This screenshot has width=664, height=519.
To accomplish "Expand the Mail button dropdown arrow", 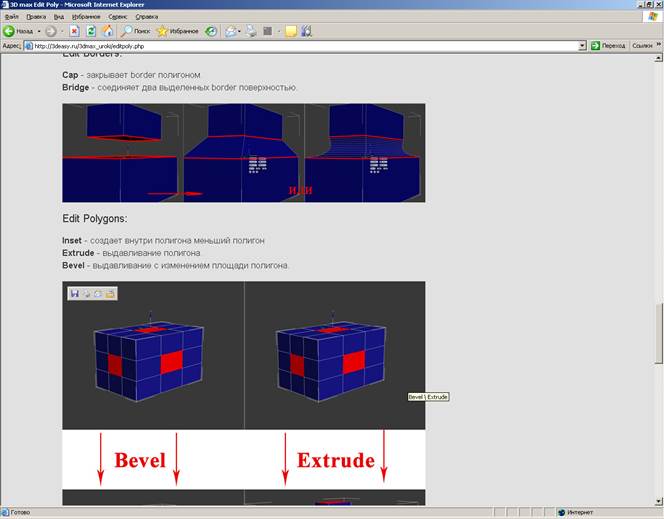I will (x=239, y=31).
